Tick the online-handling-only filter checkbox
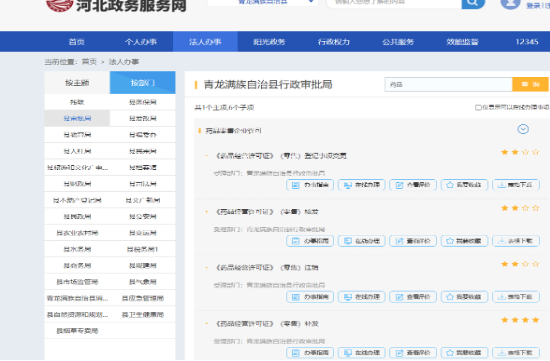The image size is (550, 361). (478, 107)
